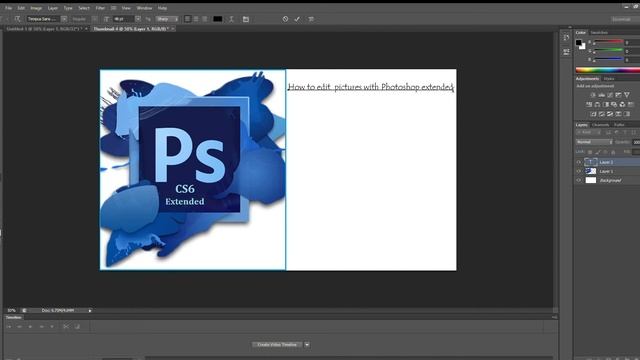Screen dimensions: 640x360
Task: Click the red channel slider
Action: (x=608, y=42)
